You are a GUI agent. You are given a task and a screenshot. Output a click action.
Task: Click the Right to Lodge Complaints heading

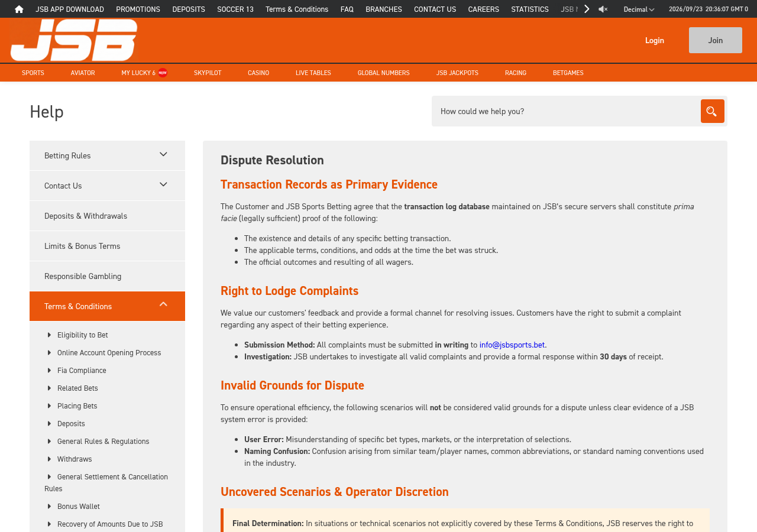(289, 291)
